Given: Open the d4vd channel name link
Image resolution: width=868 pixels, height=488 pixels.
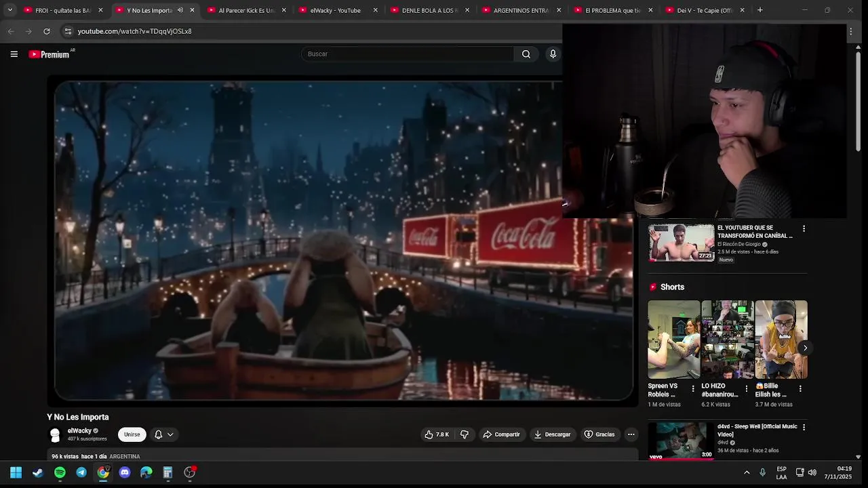Looking at the screenshot, I should point(723,443).
